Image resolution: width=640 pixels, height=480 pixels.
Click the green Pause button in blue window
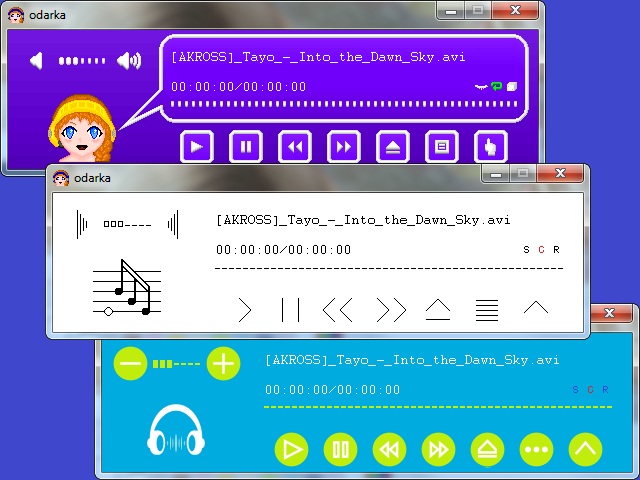(x=340, y=449)
